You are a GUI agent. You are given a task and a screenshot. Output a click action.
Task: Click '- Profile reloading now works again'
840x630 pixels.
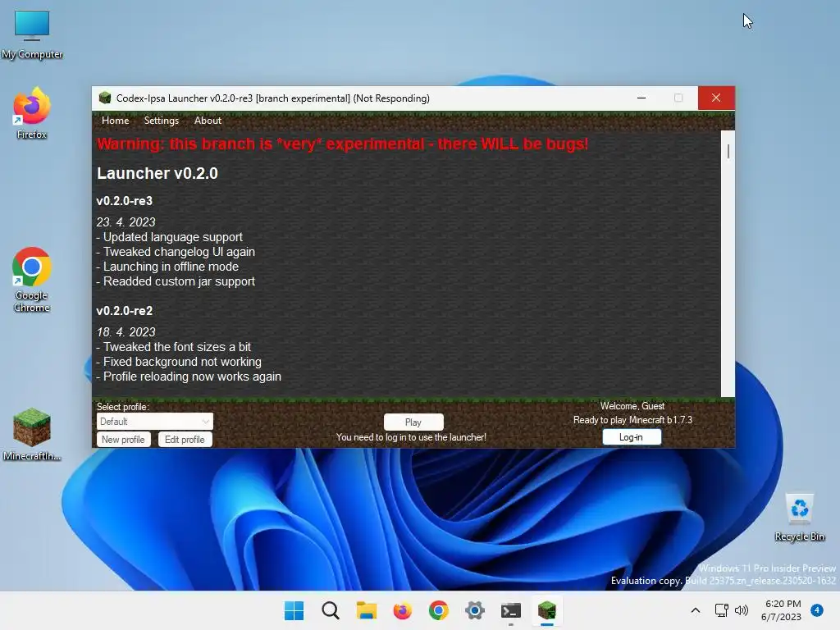[189, 377]
